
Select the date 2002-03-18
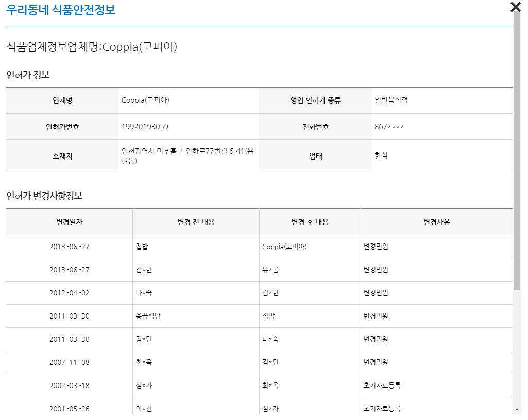[70, 386]
